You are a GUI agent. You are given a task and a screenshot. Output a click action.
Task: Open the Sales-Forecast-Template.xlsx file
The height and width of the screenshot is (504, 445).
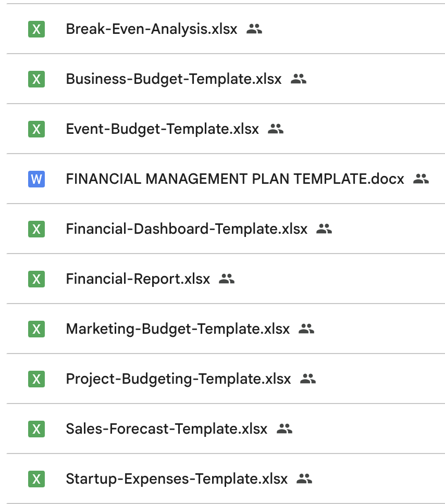pos(166,429)
